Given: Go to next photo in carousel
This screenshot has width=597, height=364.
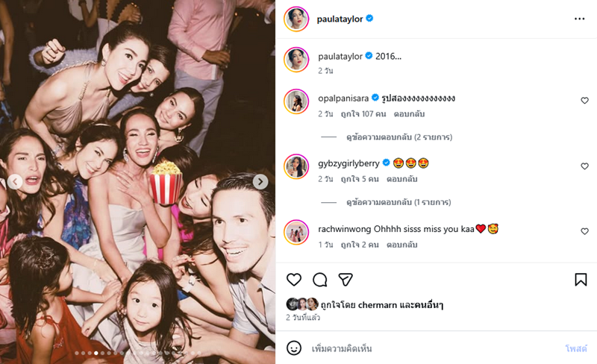Looking at the screenshot, I should tap(260, 181).
